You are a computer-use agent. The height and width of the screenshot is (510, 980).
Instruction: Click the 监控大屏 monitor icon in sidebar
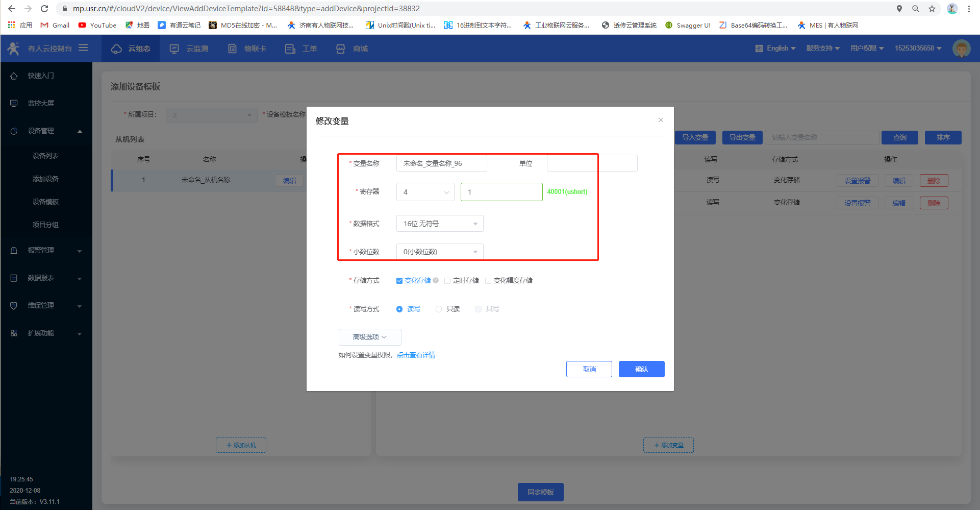coord(14,103)
